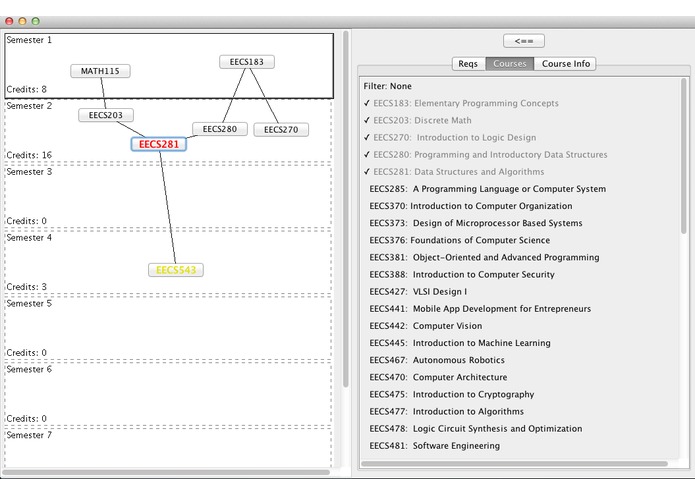Image resolution: width=695 pixels, height=494 pixels.
Task: Click the course list horizontal scrollbar
Action: 514,464
